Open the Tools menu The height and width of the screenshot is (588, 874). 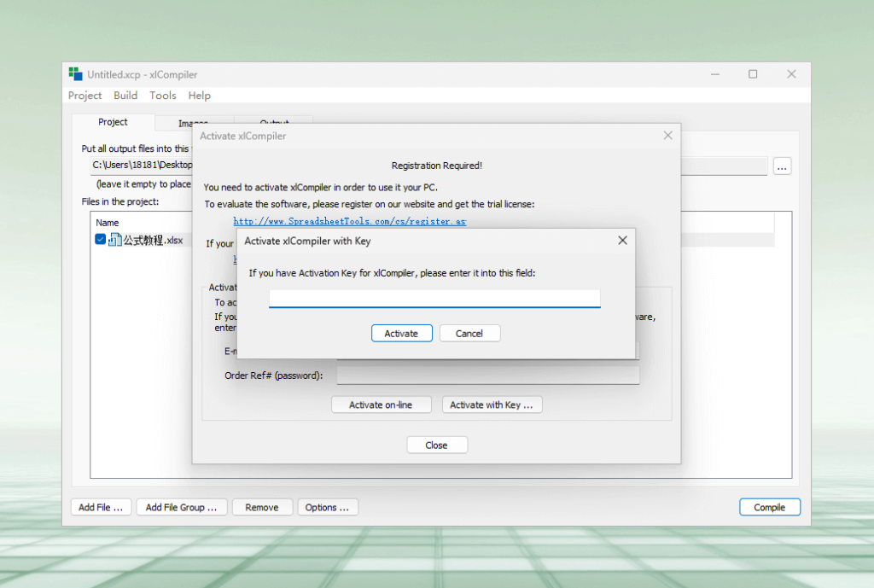pos(162,96)
